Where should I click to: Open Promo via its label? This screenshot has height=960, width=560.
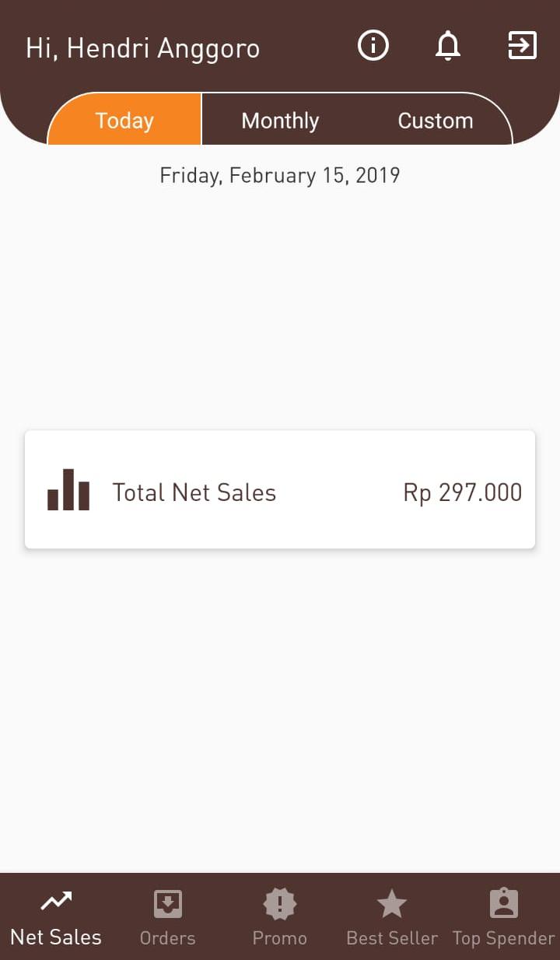coord(280,938)
